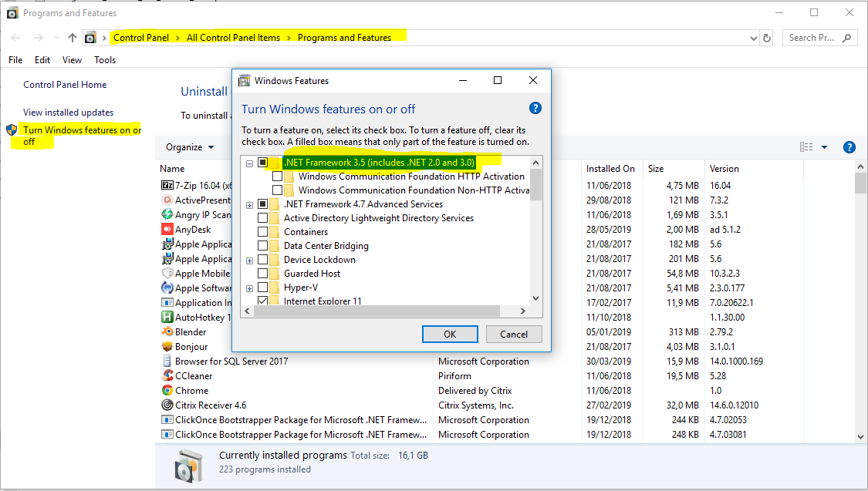The image size is (868, 491).
Task: Open the View menu
Action: (x=72, y=59)
